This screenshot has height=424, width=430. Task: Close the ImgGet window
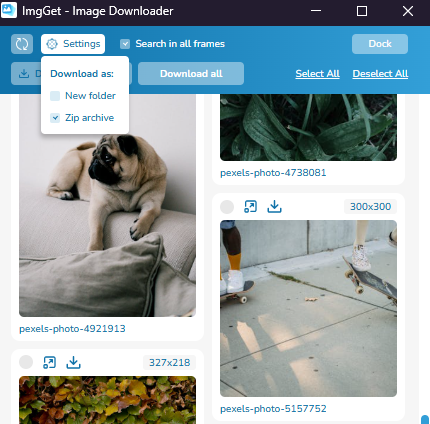click(408, 11)
